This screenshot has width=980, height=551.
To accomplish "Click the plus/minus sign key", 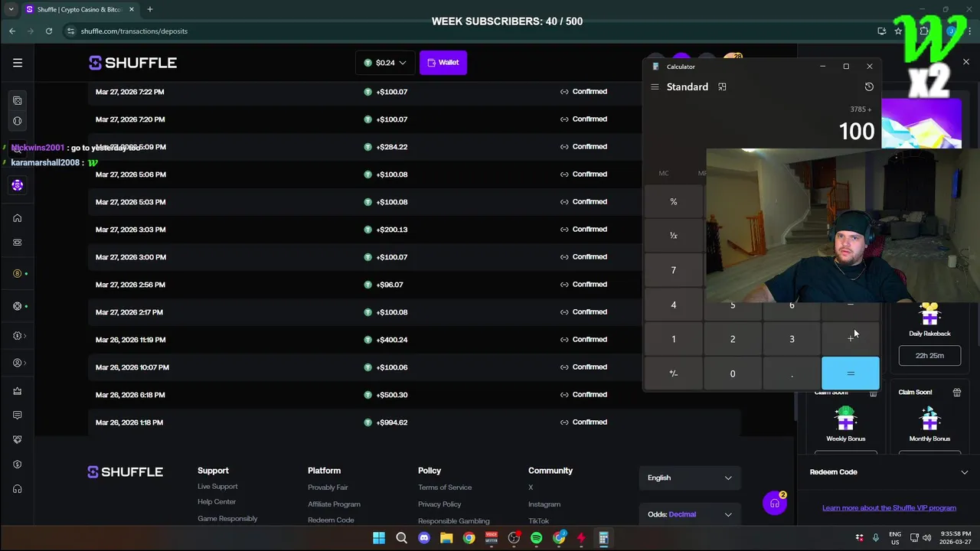I will pos(674,373).
